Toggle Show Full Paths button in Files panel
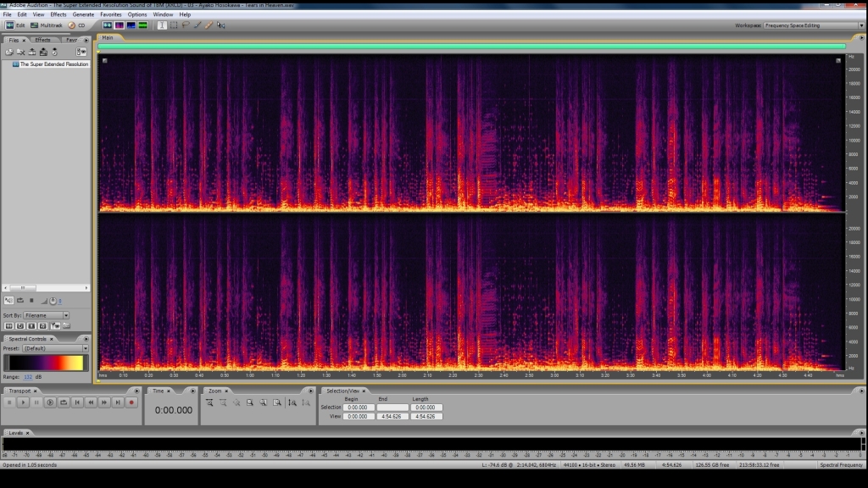 tap(66, 326)
